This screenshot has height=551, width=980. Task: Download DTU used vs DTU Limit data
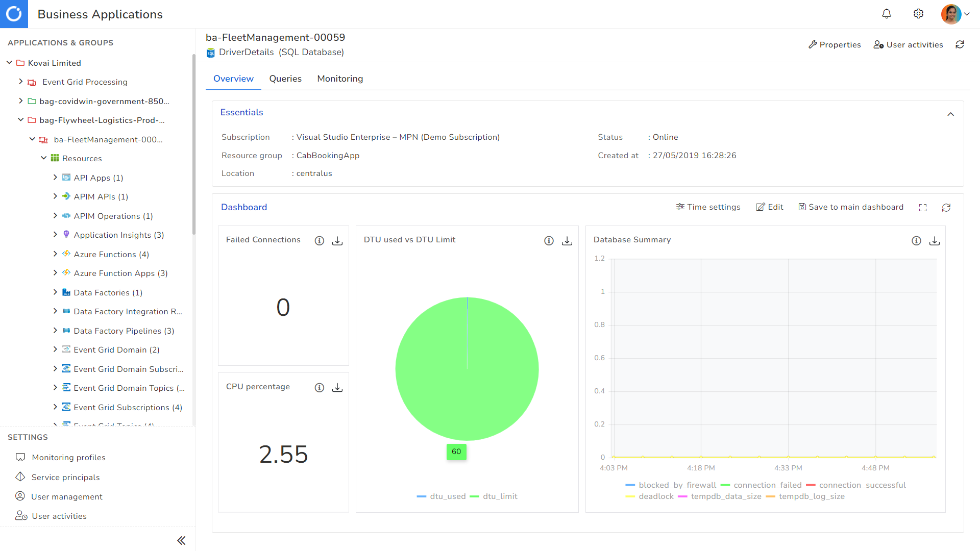tap(567, 241)
